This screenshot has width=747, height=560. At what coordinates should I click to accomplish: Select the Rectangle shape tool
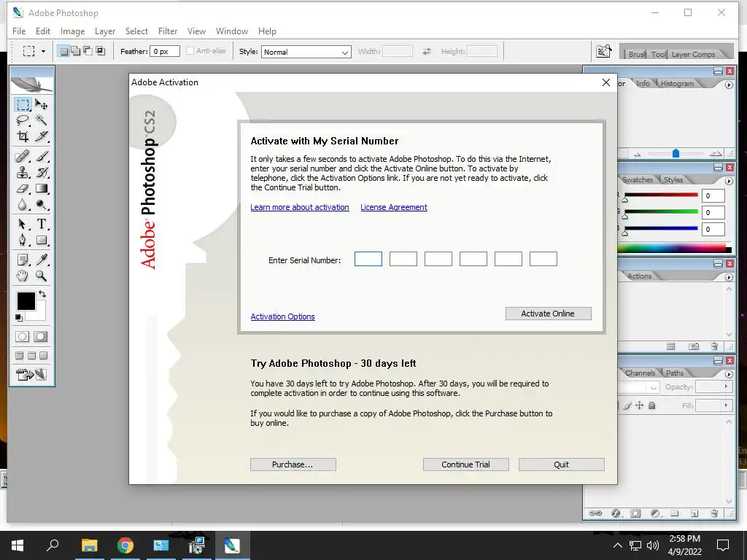pyautogui.click(x=42, y=240)
